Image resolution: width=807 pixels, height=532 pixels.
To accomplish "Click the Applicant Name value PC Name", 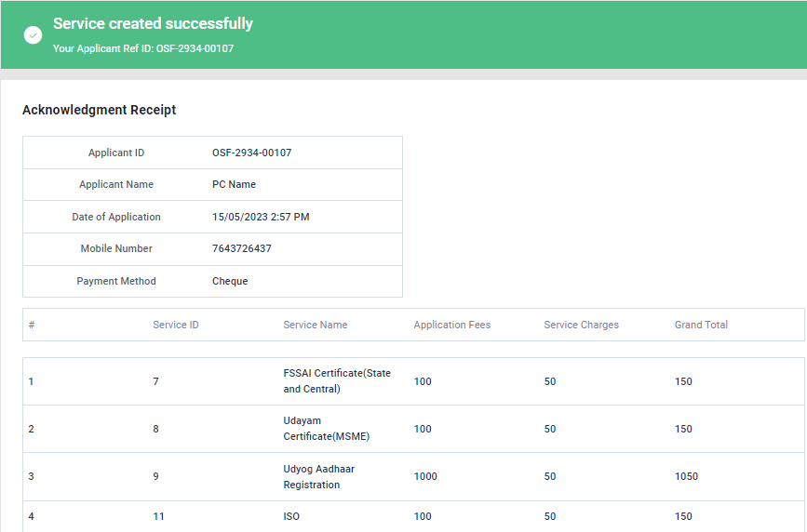I will (234, 184).
